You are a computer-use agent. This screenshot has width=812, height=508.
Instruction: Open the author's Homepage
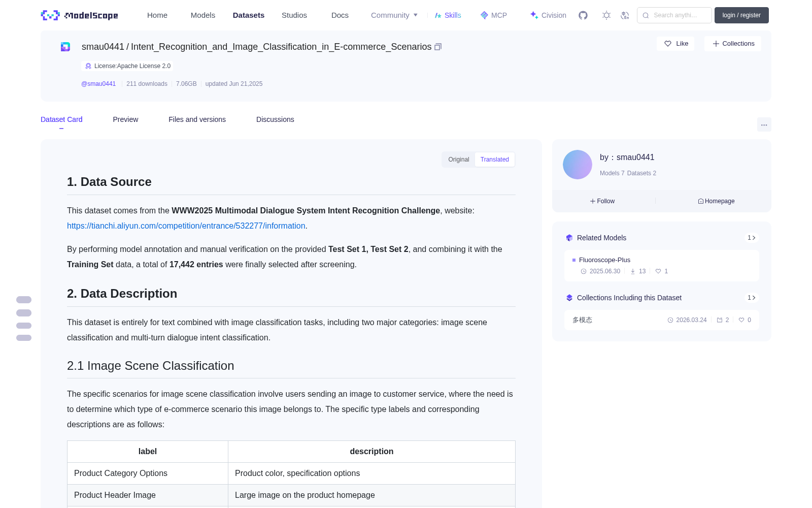pyautogui.click(x=716, y=201)
